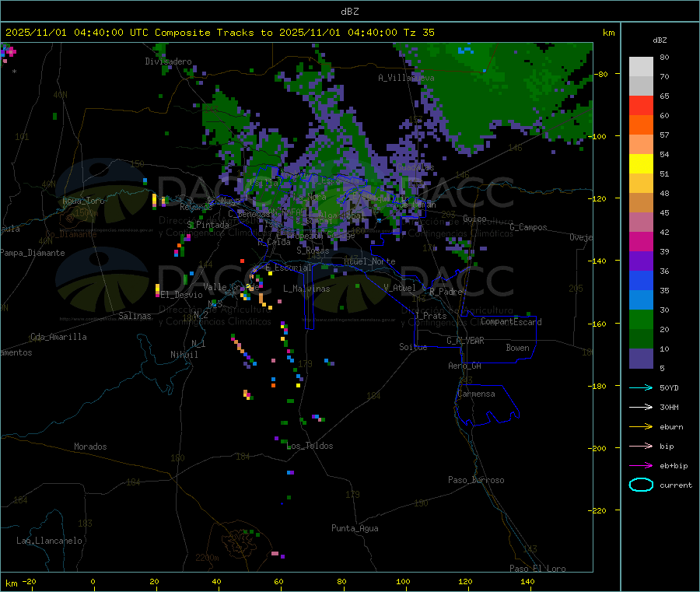Click the eburn yellow arrow legend icon
The width and height of the screenshot is (700, 592).
coord(641,426)
